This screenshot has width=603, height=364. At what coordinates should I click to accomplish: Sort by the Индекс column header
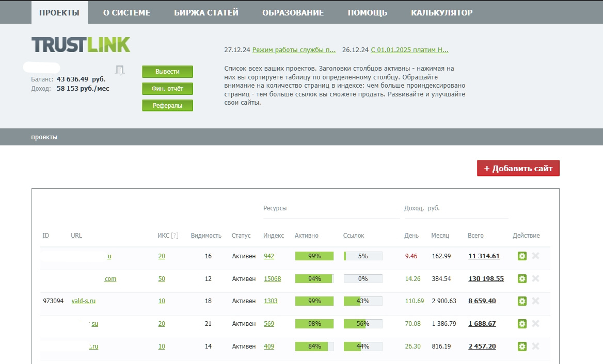coord(274,236)
